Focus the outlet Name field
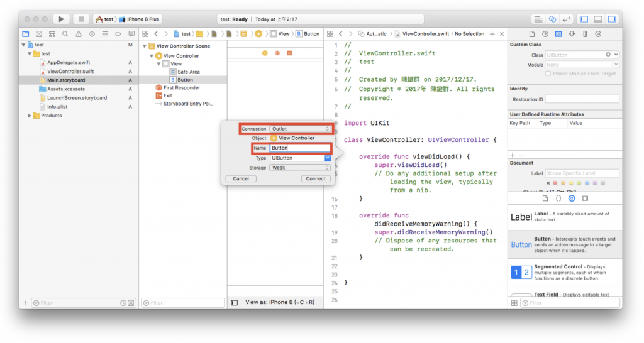This screenshot has width=644, height=343. coord(300,148)
